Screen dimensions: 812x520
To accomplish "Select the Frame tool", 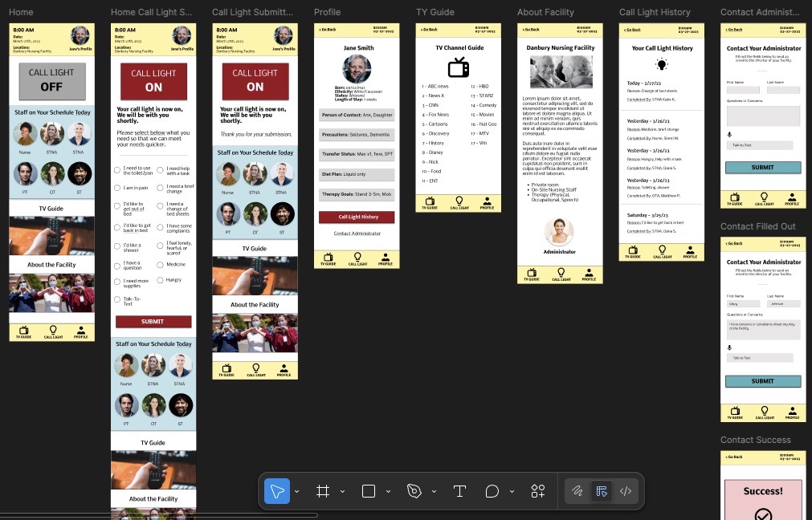I will [323, 491].
